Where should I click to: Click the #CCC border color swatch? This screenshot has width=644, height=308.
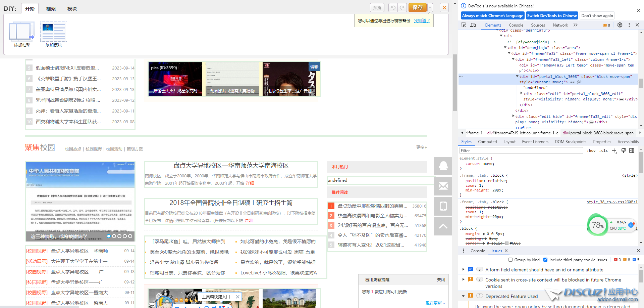tap(507, 243)
